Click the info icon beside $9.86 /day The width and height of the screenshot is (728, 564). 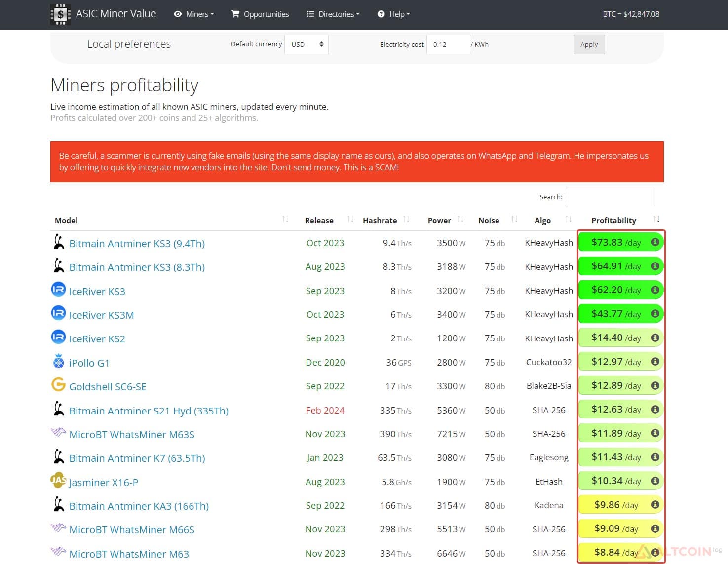[x=655, y=504]
